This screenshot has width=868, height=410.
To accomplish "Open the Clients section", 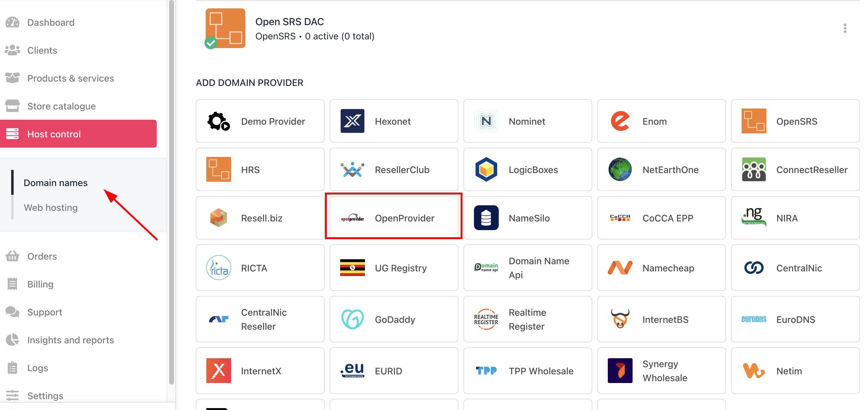I will point(42,50).
